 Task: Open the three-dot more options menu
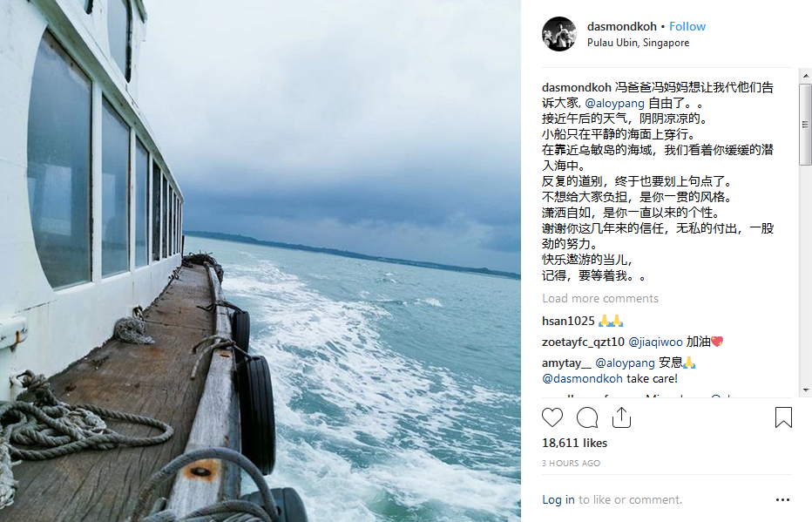point(782,499)
